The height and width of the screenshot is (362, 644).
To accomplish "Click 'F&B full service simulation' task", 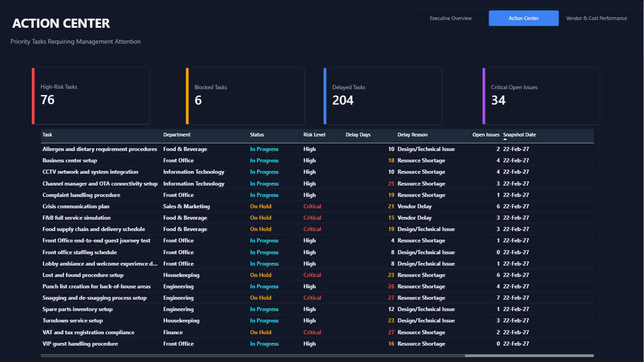I will [76, 218].
